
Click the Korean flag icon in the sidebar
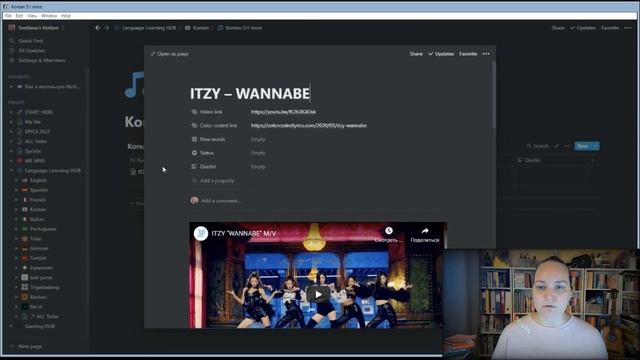(25, 209)
